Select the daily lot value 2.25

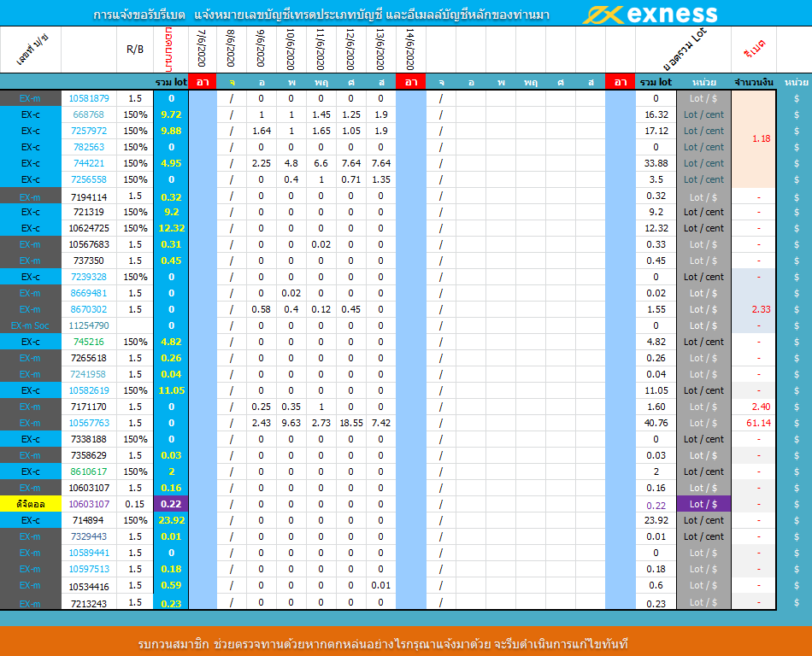[261, 163]
